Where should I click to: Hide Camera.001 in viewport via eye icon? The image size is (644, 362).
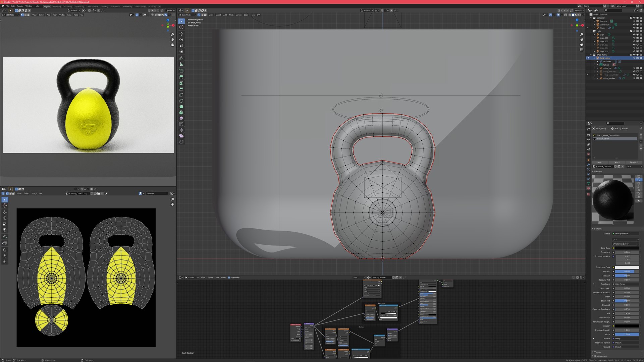point(634,24)
